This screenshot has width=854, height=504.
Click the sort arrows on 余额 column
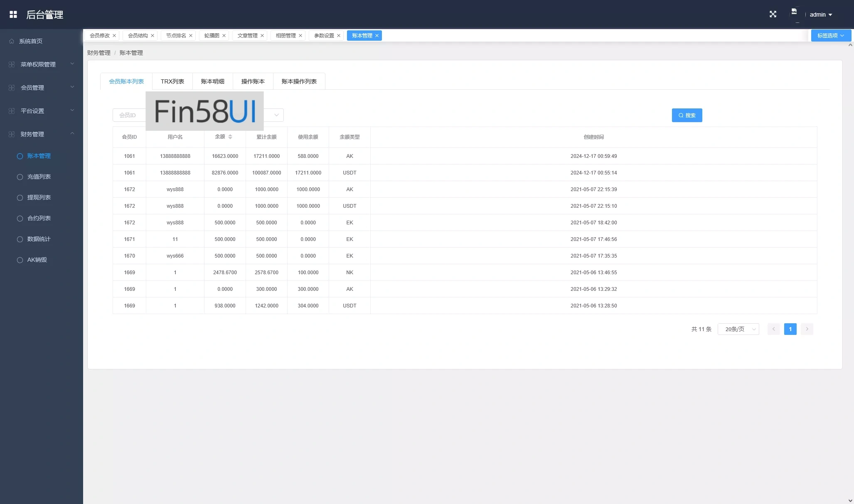pyautogui.click(x=230, y=137)
